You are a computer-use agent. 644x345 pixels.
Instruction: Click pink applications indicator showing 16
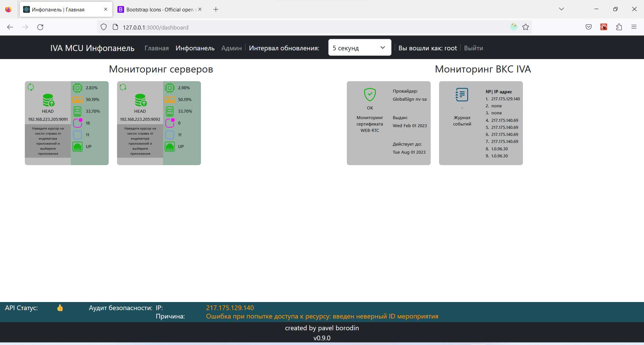pyautogui.click(x=78, y=123)
